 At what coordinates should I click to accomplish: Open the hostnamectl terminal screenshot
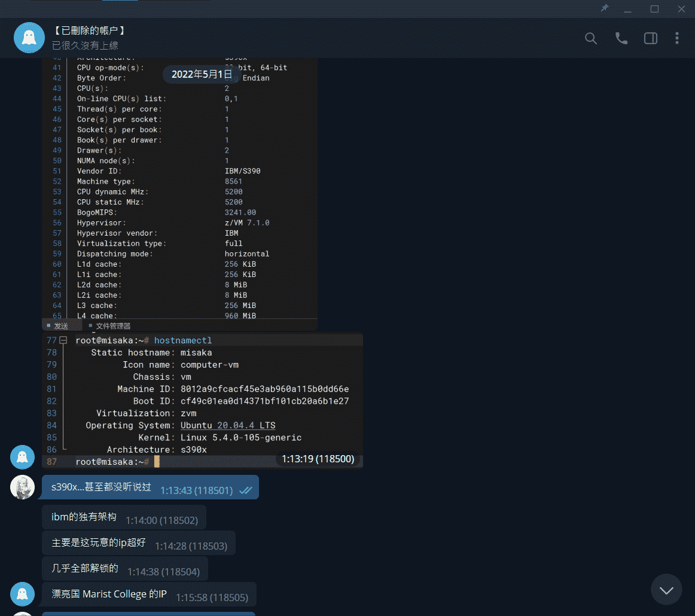202,401
